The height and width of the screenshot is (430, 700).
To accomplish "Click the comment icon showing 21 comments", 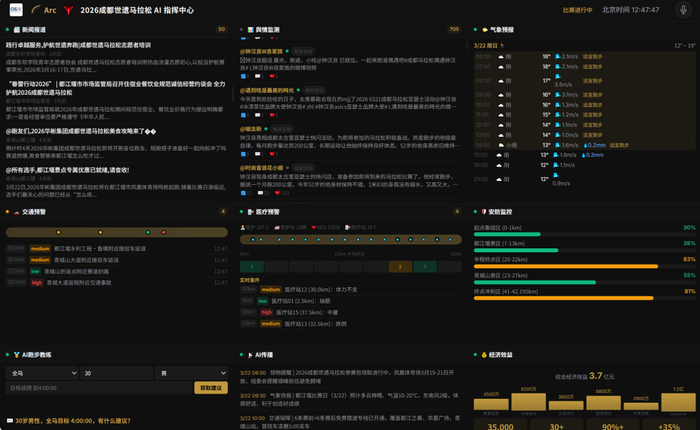I will 260,193.
